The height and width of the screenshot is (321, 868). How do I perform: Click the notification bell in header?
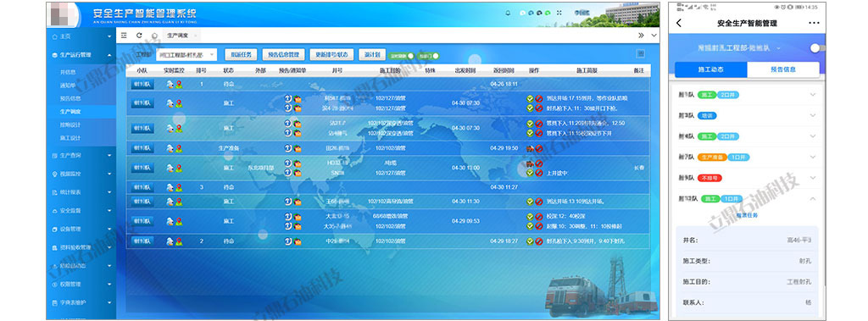508,13
